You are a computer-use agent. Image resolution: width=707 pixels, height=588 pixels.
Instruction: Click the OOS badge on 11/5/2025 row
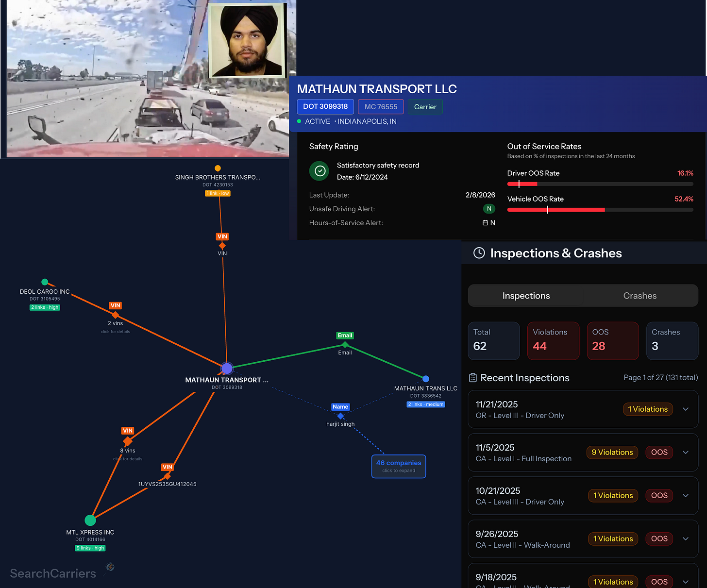click(659, 452)
